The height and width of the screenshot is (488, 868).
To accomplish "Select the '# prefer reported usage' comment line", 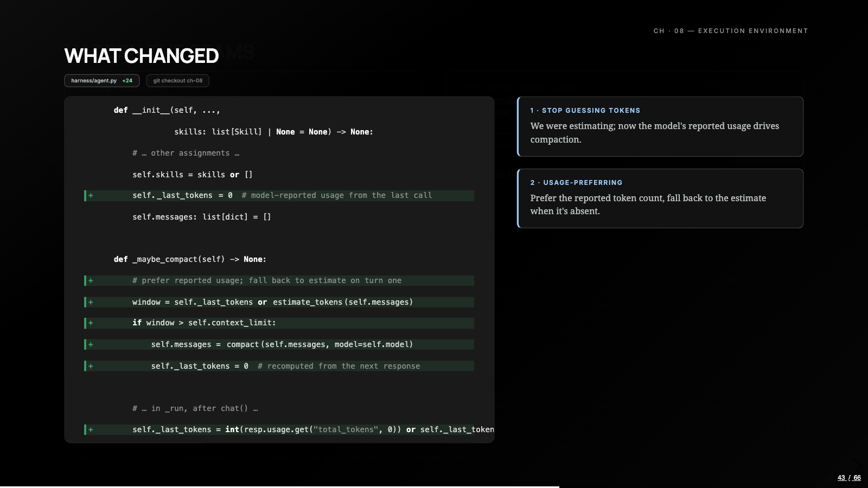I will tap(279, 280).
